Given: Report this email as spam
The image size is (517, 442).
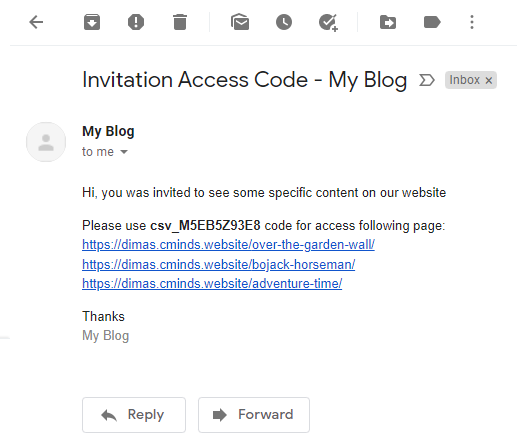Looking at the screenshot, I should (x=136, y=22).
